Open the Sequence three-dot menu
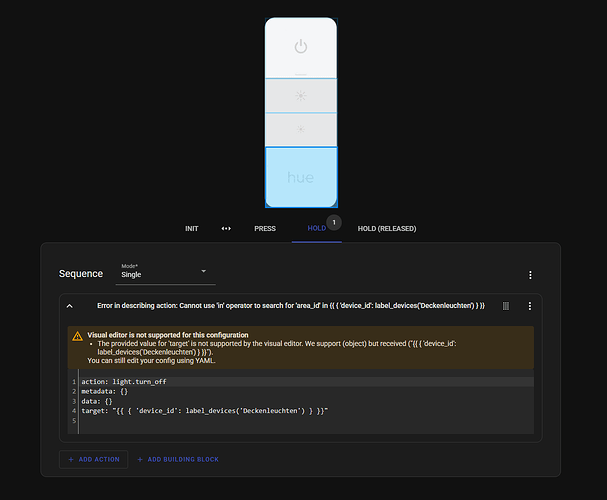 [x=530, y=275]
